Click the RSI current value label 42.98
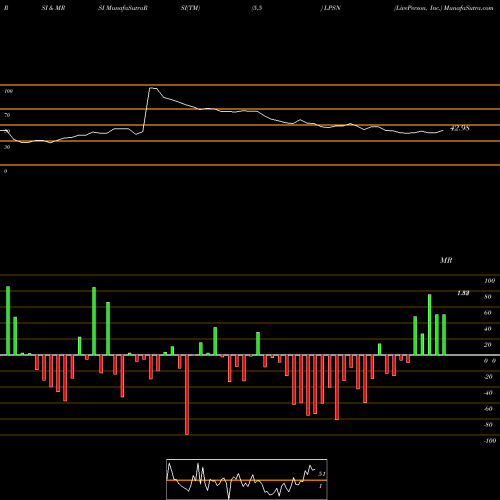Screen dimensions: 500x500 point(460,128)
